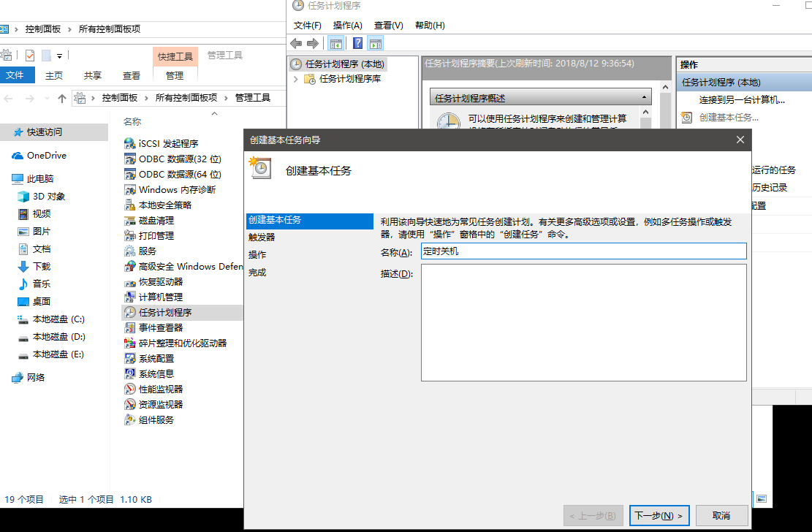Click the 名称 text field containing 定时关机
812x532 pixels.
click(x=584, y=251)
